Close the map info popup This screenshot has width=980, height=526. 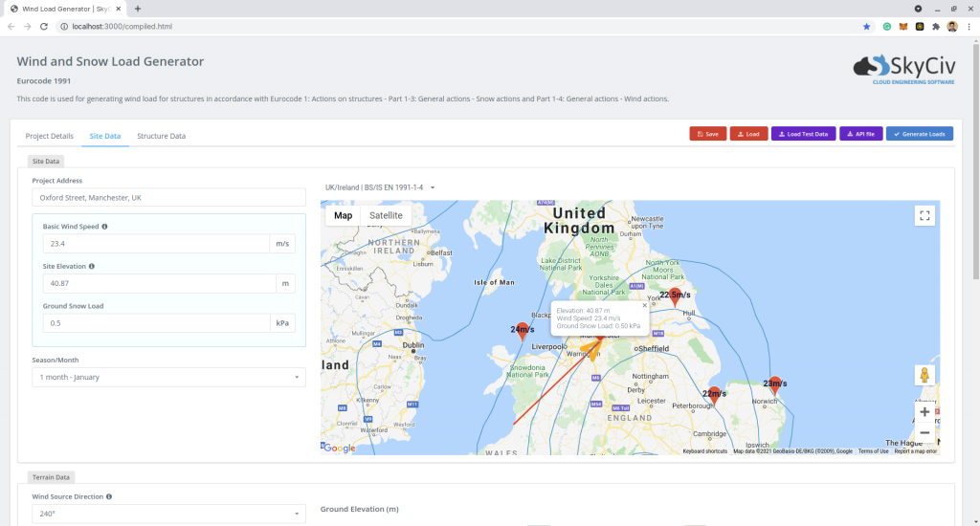pyautogui.click(x=644, y=305)
